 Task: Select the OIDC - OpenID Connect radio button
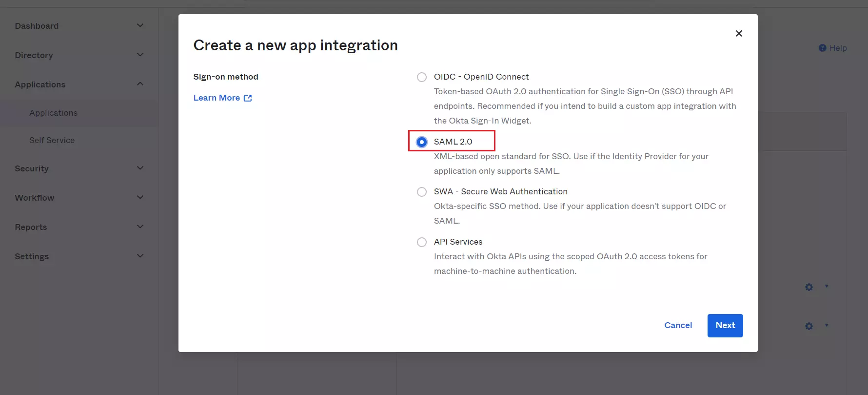(422, 77)
